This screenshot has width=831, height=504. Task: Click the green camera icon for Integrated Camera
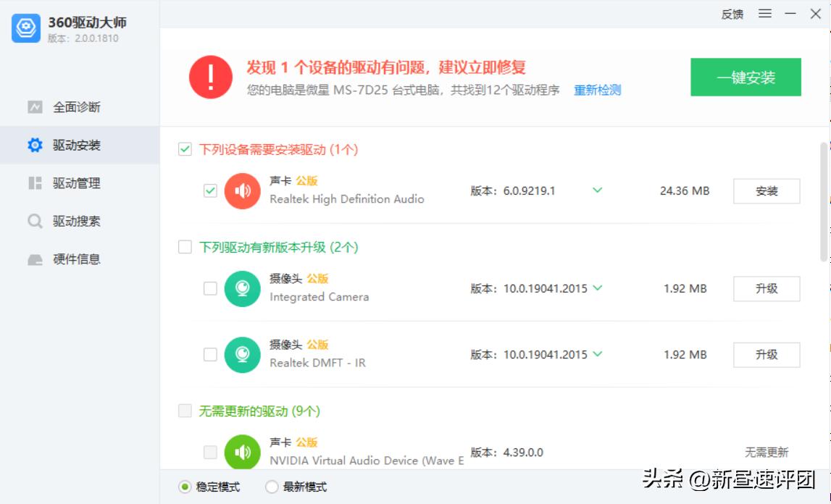click(x=242, y=288)
